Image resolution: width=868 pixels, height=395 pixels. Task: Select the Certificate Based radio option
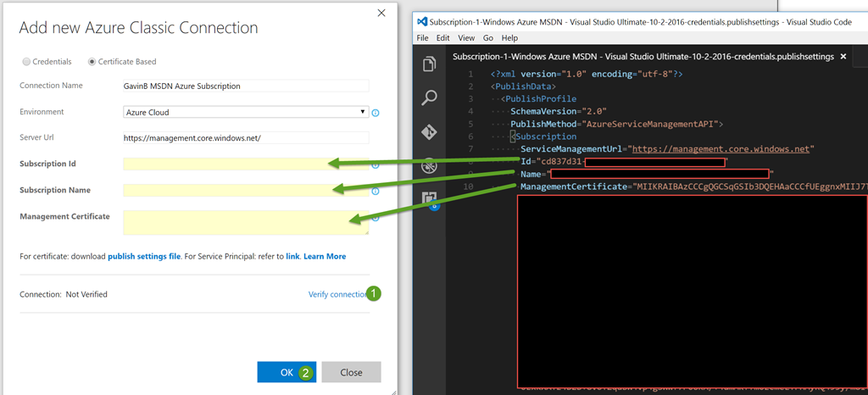92,62
